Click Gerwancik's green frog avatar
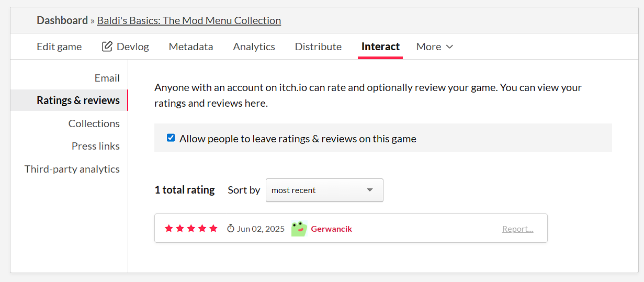The width and height of the screenshot is (644, 282). [299, 229]
